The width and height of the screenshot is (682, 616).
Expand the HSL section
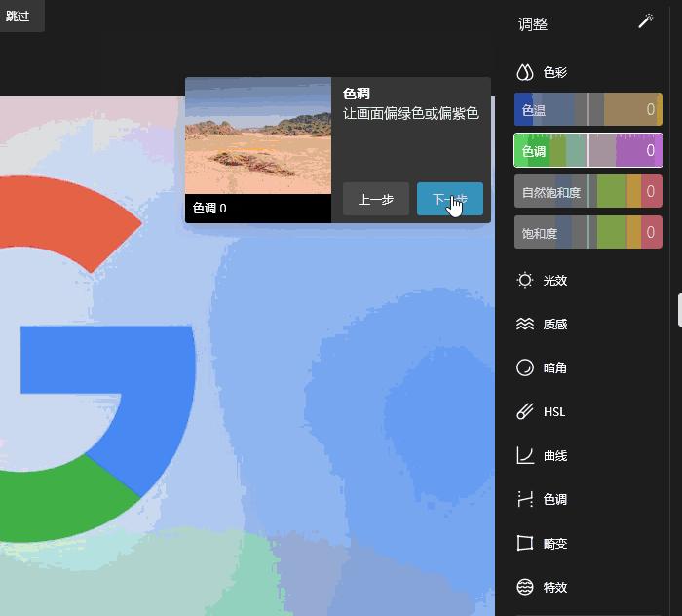pos(554,412)
